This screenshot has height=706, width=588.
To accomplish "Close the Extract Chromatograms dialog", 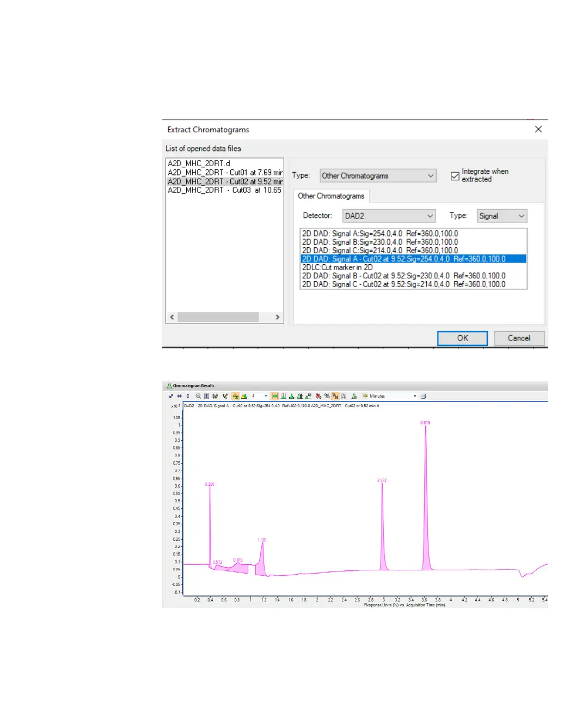I will point(538,129).
